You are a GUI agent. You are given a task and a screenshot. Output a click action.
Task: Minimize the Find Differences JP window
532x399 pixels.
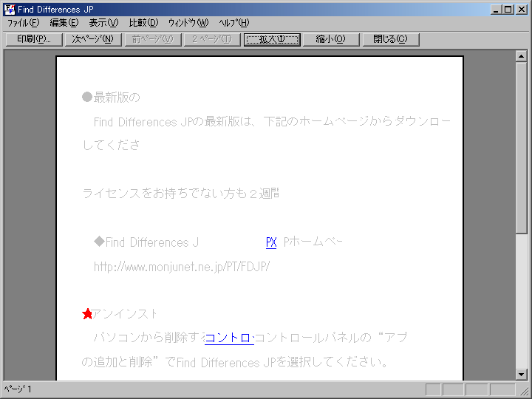496,10
